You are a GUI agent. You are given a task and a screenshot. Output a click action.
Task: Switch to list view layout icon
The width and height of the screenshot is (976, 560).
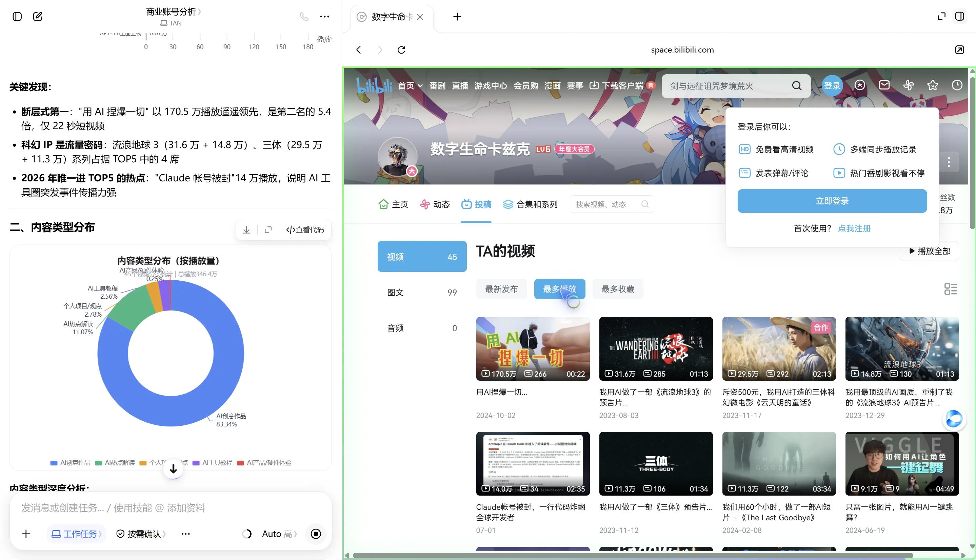coord(951,289)
